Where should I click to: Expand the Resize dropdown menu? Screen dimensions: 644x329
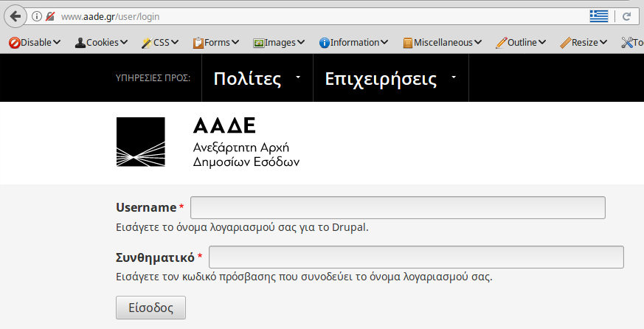coord(603,42)
